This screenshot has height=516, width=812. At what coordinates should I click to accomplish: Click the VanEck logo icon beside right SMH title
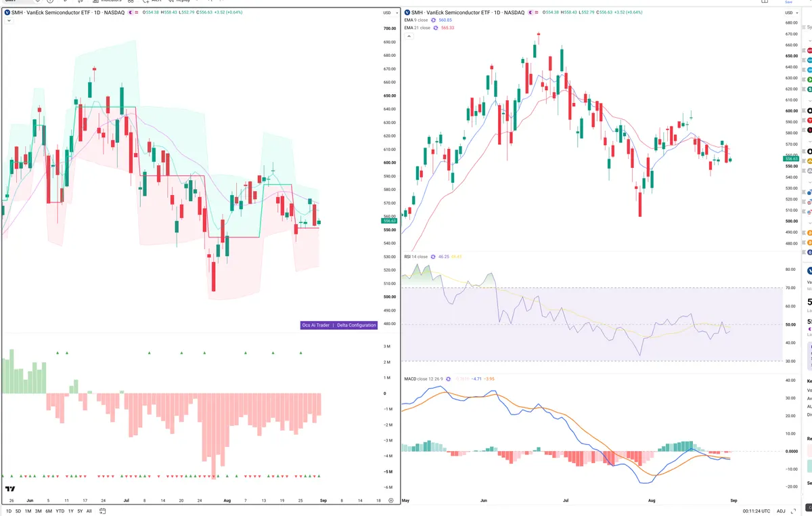click(x=409, y=13)
